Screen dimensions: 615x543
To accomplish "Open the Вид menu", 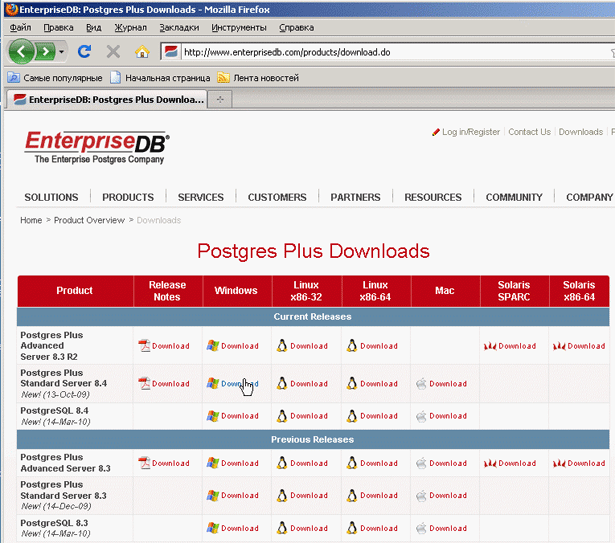I will point(94,27).
